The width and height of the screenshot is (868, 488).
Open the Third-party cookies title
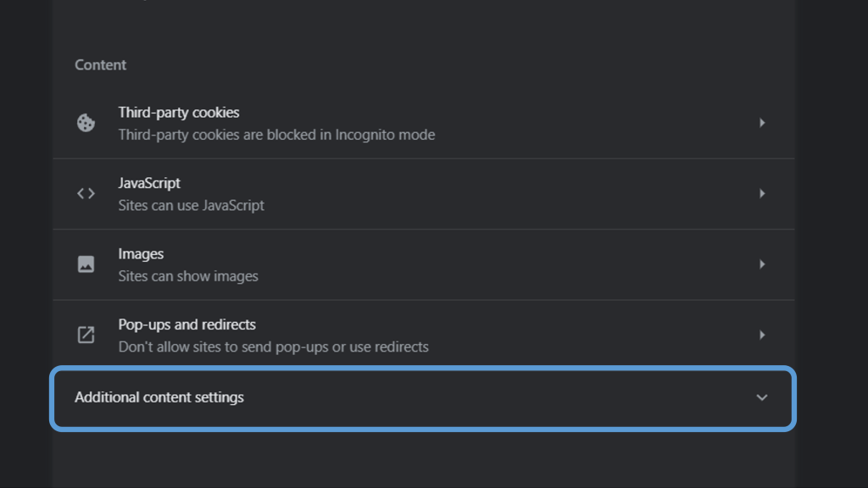[x=179, y=113]
